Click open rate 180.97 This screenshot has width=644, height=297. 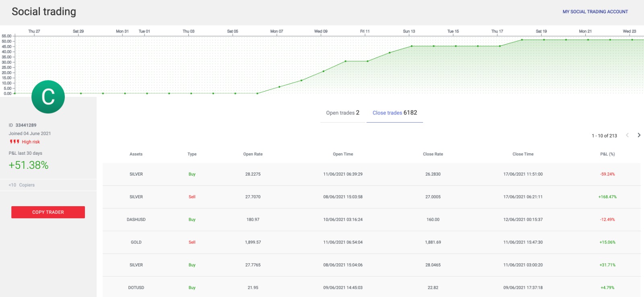click(253, 220)
